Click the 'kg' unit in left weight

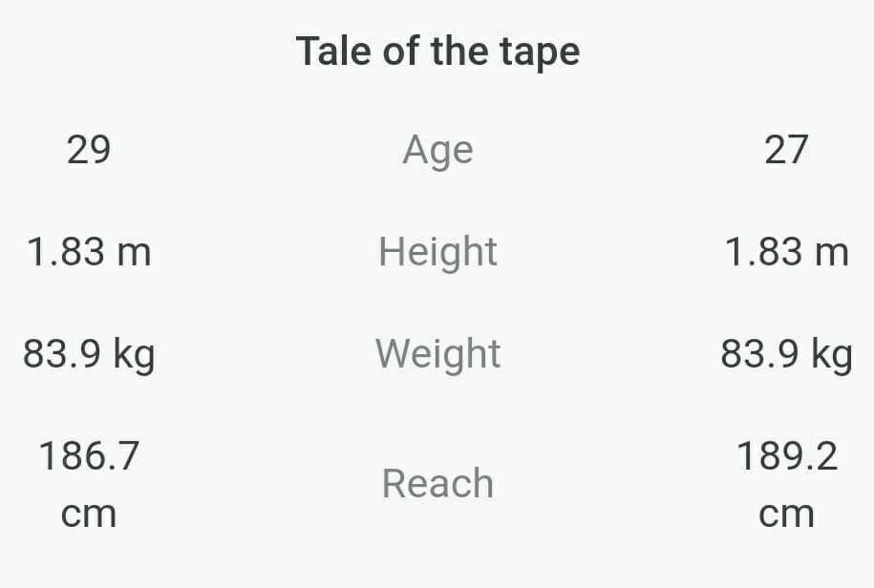[135, 356]
